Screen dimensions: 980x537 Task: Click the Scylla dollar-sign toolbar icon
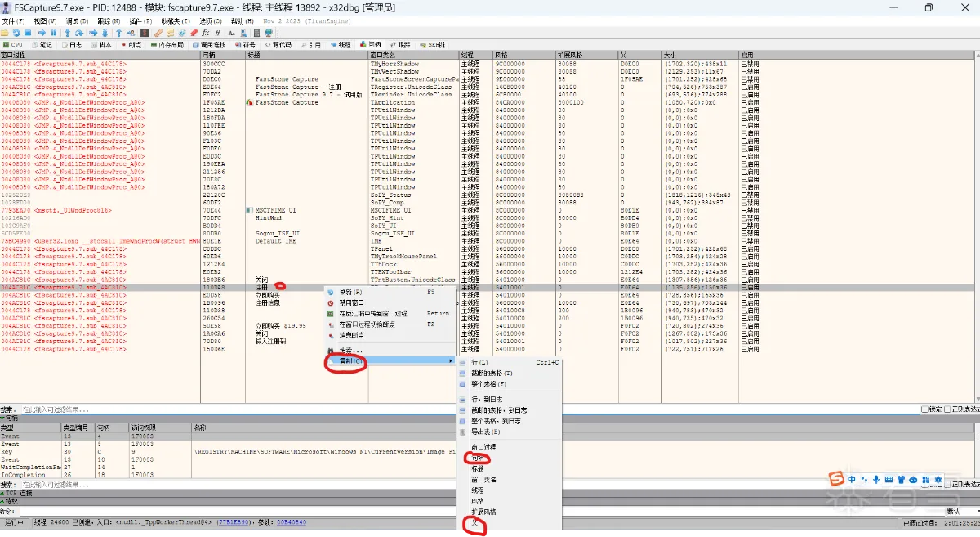(x=145, y=33)
